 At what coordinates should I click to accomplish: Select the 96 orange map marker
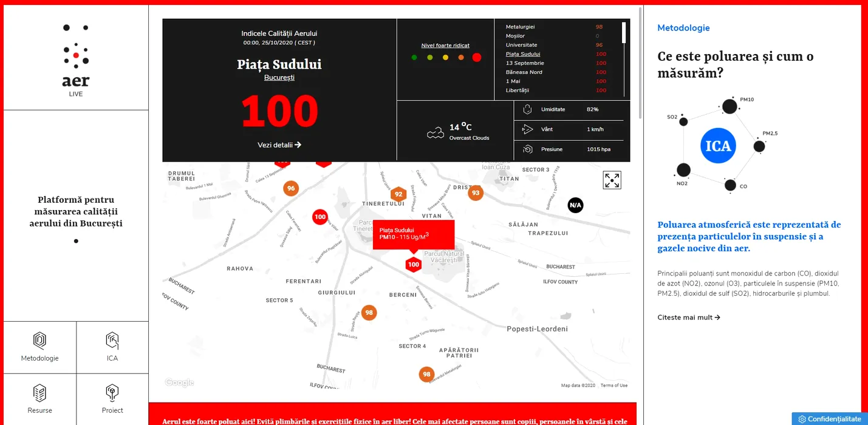pos(291,188)
